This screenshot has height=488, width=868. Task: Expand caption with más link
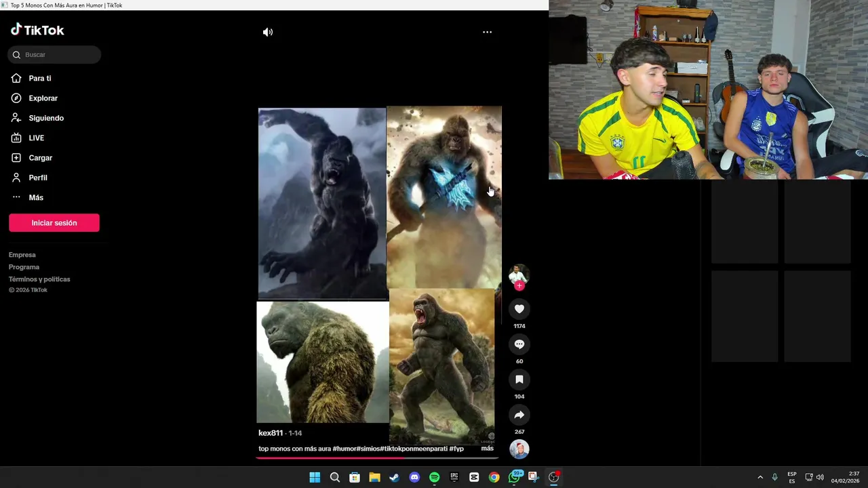click(487, 449)
